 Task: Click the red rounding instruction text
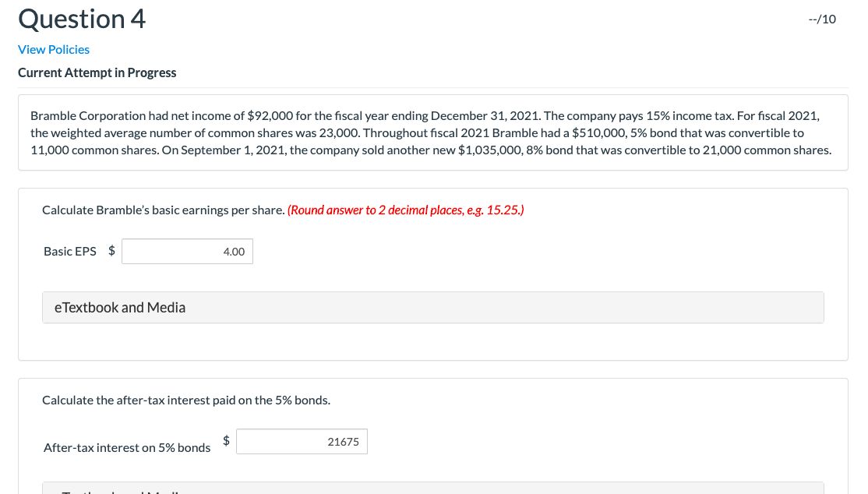(x=405, y=210)
